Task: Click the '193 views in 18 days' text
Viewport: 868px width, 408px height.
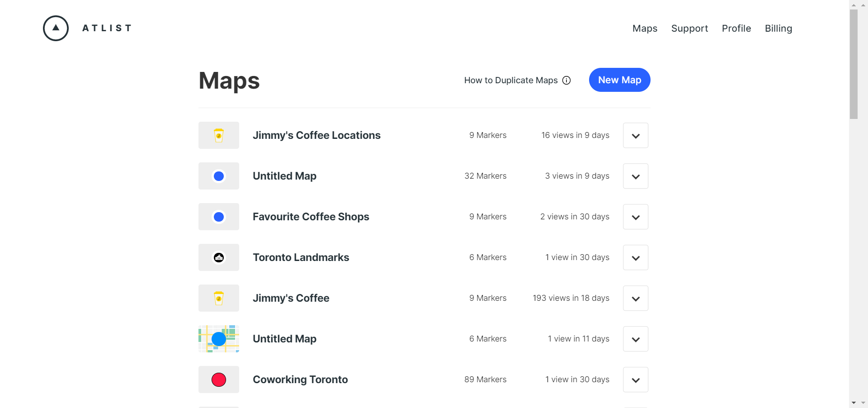Action: (571, 298)
